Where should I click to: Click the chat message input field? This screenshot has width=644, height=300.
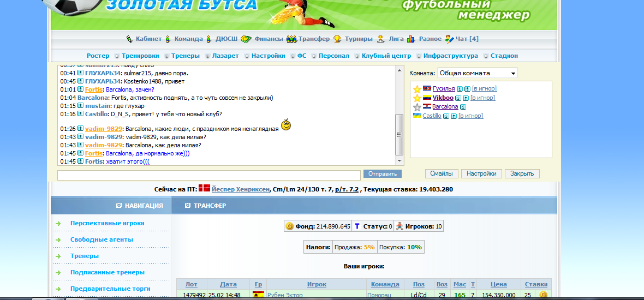[209, 175]
